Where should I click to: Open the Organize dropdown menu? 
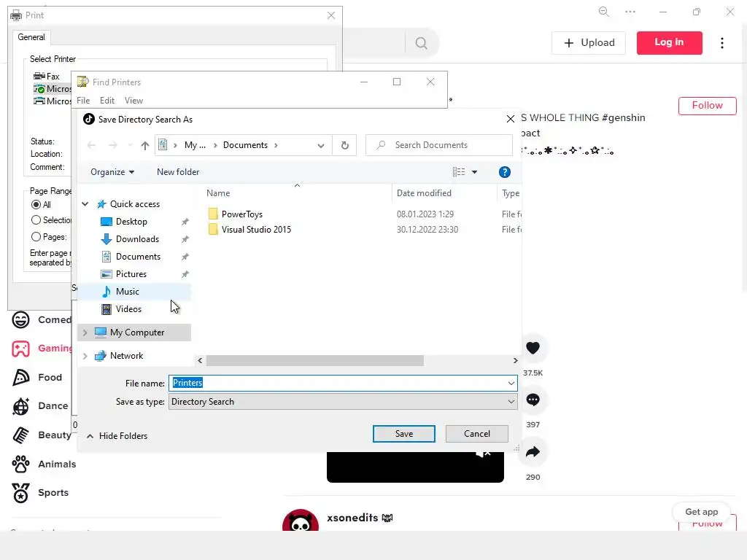[x=112, y=172]
